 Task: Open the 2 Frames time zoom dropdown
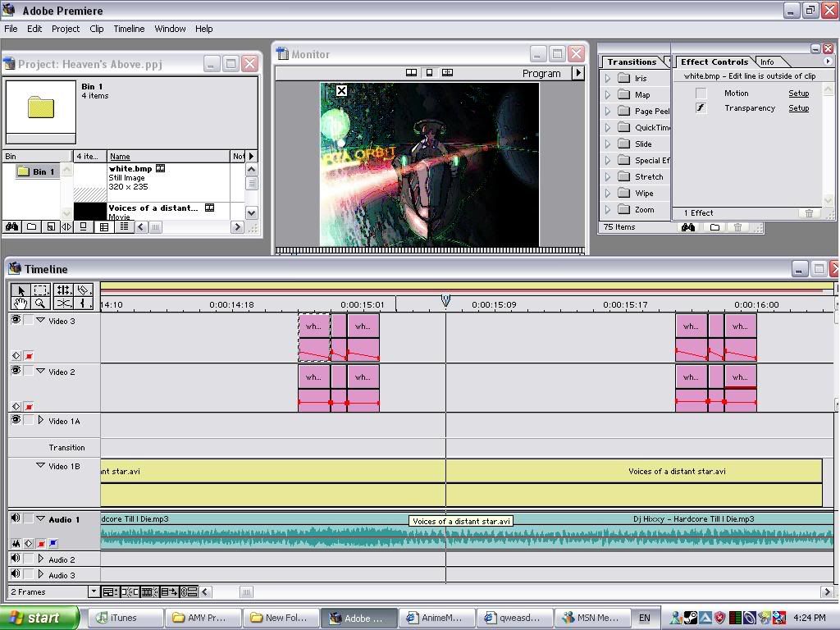coord(94,591)
